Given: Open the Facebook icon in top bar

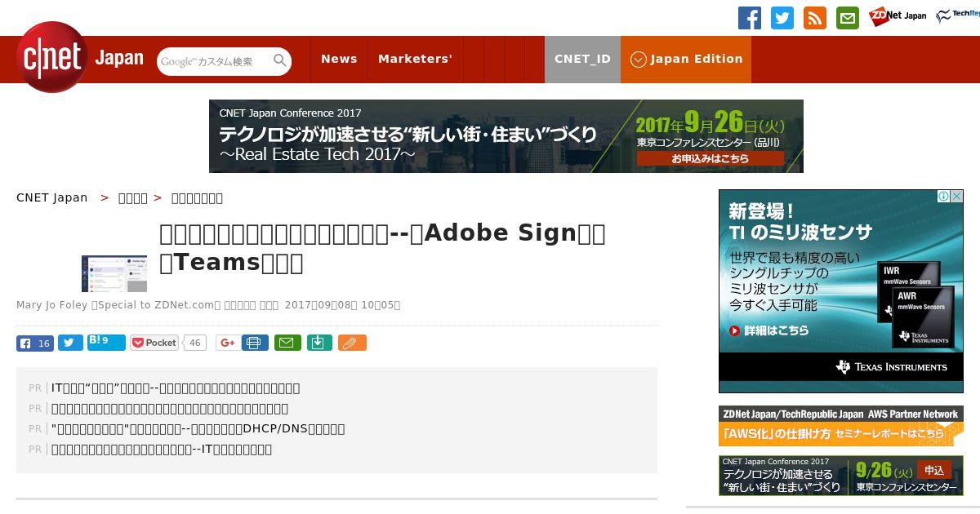Looking at the screenshot, I should [x=750, y=18].
